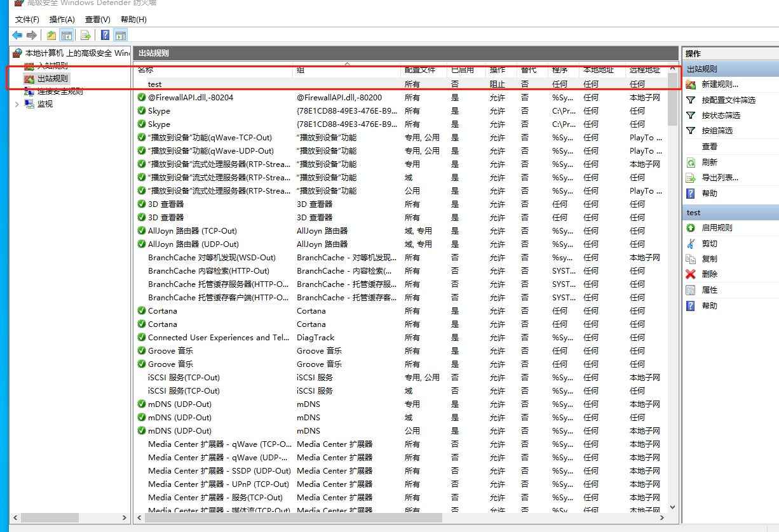Click the 新建规则 brick wall icon

tap(691, 84)
